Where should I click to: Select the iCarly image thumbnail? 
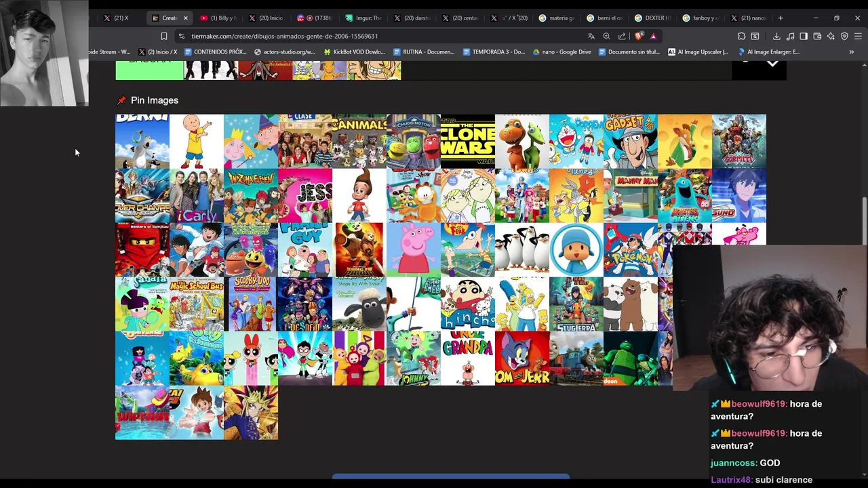tap(197, 195)
